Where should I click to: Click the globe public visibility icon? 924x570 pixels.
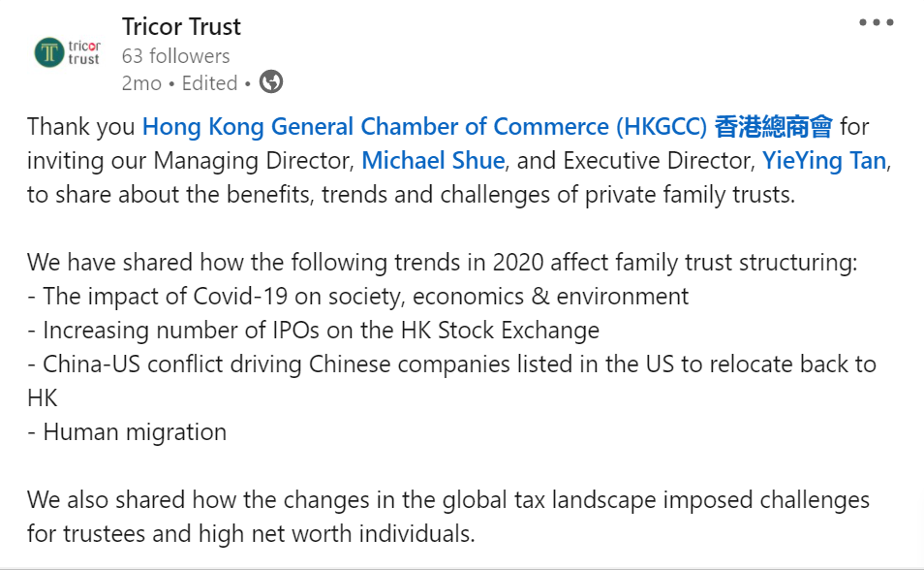click(271, 83)
